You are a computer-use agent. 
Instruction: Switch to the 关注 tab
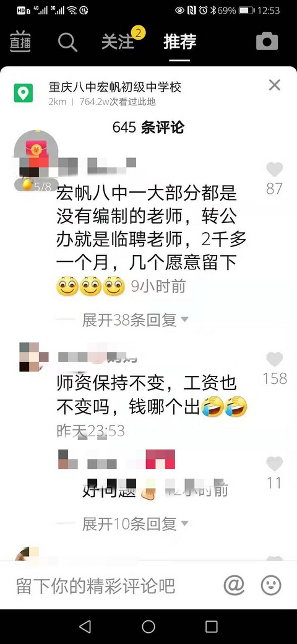(118, 42)
